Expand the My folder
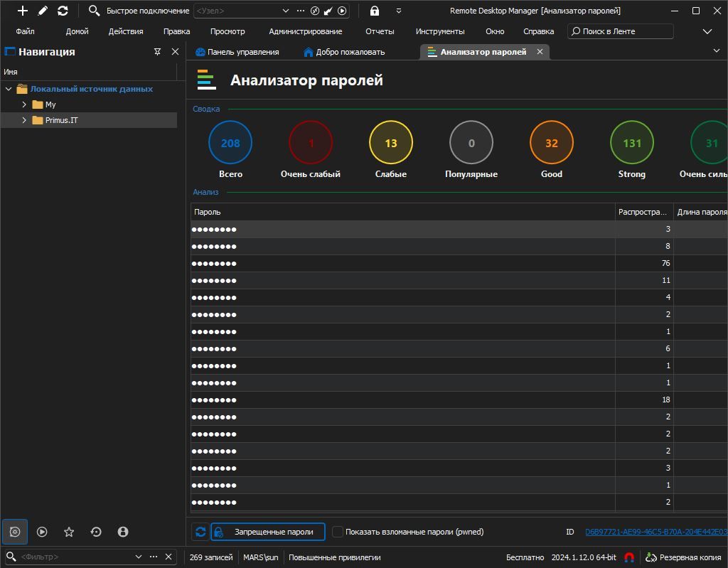 pyautogui.click(x=24, y=105)
